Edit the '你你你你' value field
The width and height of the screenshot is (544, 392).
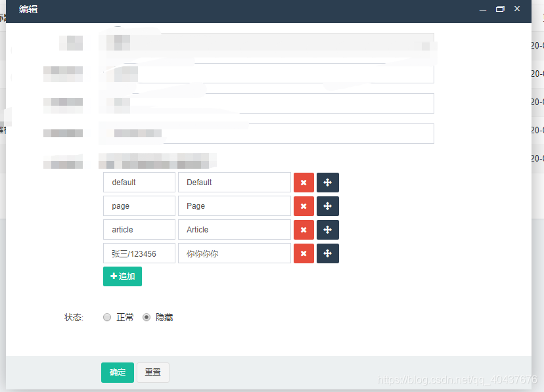pyautogui.click(x=235, y=253)
